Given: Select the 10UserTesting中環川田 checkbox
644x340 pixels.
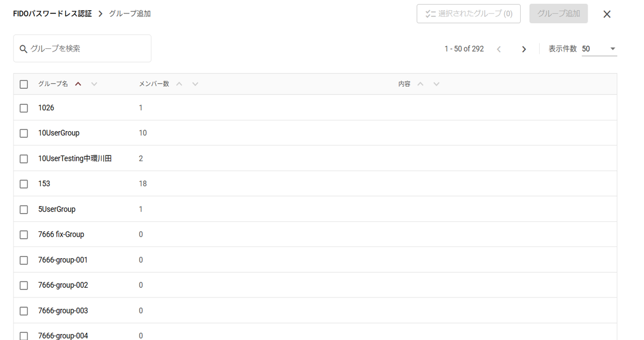Looking at the screenshot, I should [x=24, y=159].
